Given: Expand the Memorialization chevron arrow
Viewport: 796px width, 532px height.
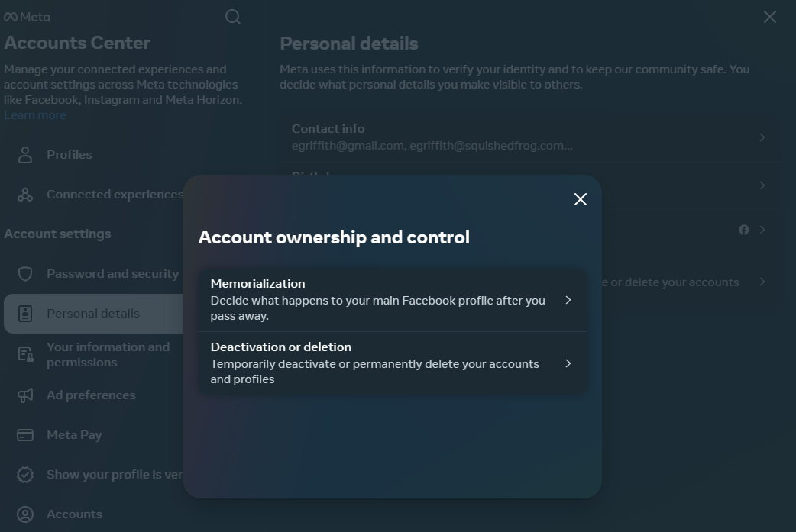Looking at the screenshot, I should 568,300.
